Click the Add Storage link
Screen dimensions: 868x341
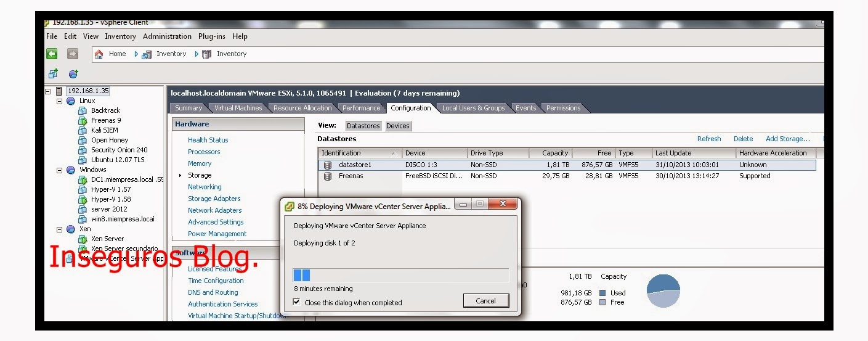pos(787,139)
